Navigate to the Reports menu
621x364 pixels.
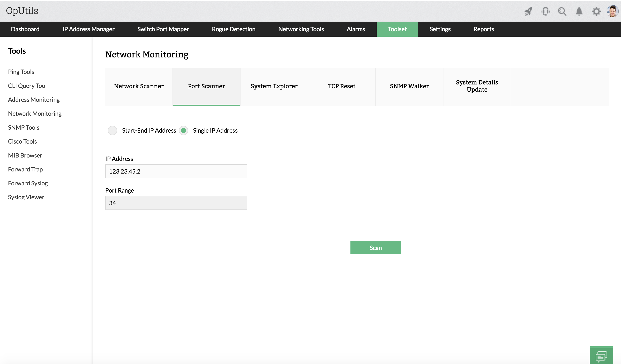tap(483, 29)
